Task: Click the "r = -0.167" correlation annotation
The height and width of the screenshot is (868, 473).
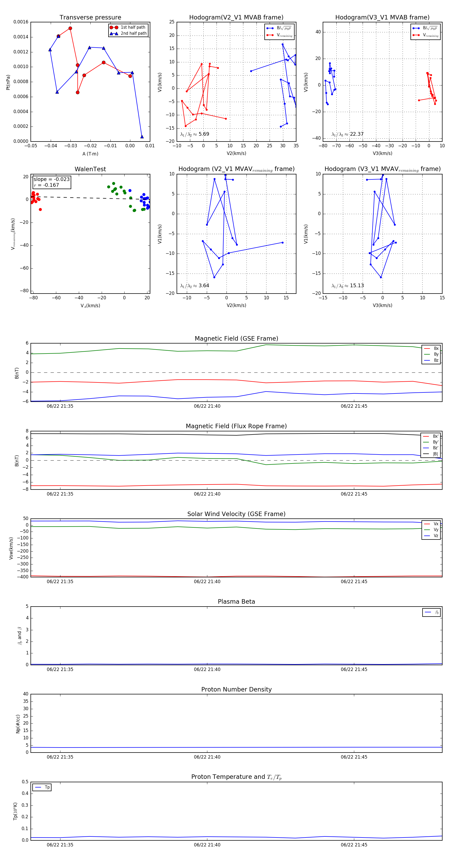Action: click(46, 185)
